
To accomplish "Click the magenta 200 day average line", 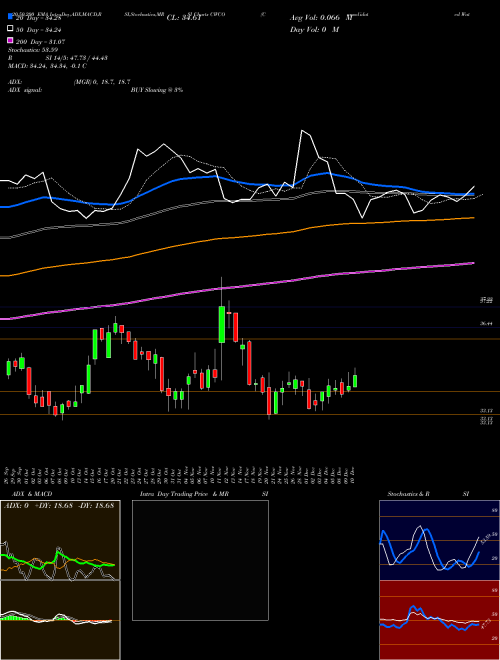I will click(x=236, y=287).
